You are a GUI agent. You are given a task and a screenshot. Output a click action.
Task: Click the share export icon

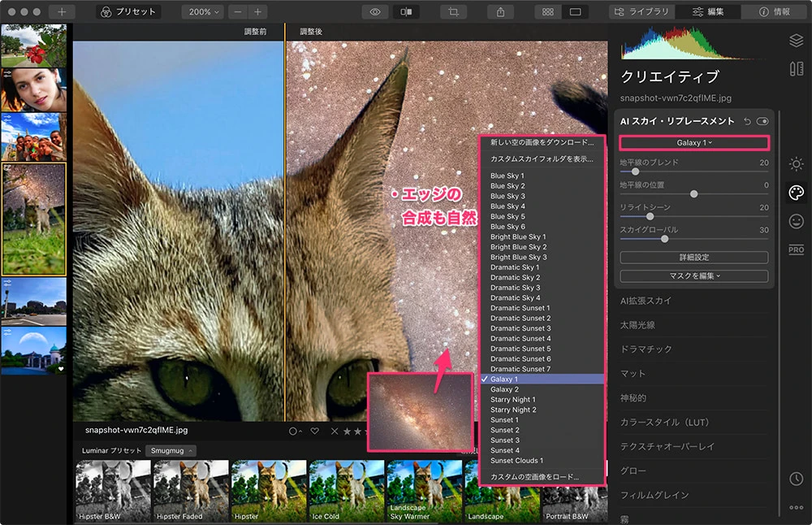(x=501, y=11)
